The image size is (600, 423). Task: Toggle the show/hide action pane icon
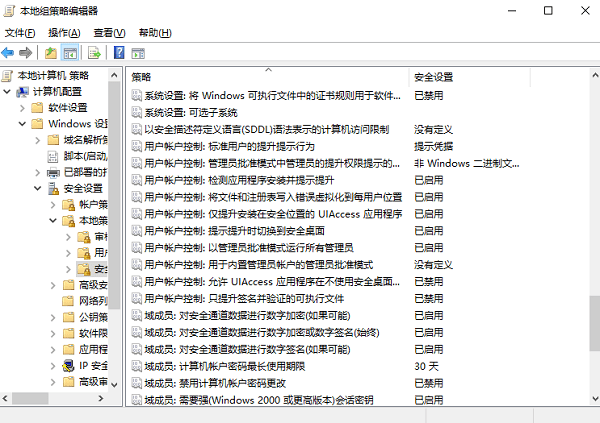point(138,53)
